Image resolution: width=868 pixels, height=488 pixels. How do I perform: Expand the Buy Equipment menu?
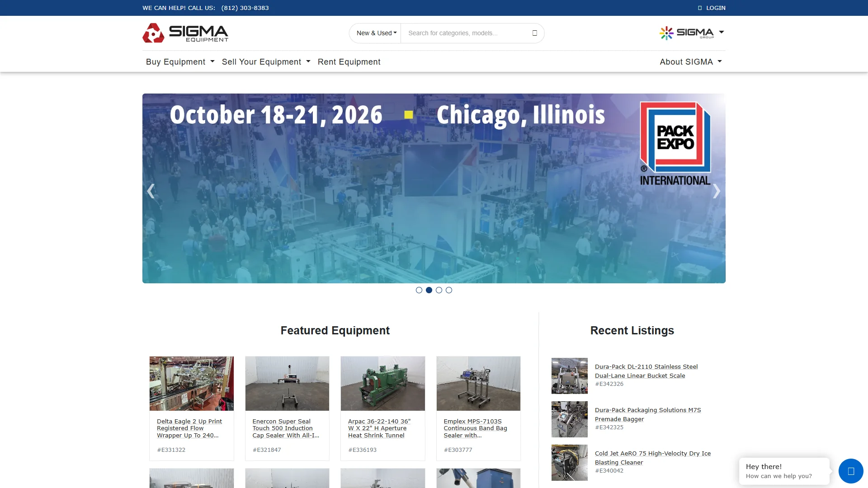(x=180, y=62)
